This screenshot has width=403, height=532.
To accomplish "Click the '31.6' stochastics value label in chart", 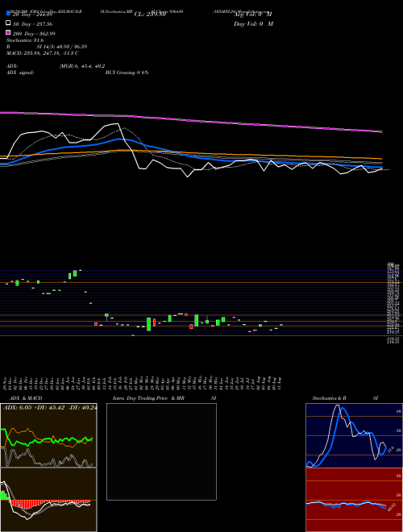I will click(x=390, y=450).
